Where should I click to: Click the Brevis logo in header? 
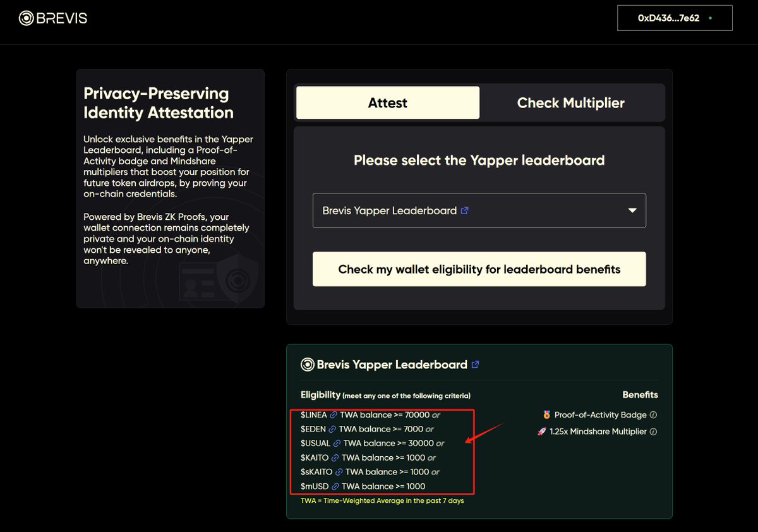point(53,18)
